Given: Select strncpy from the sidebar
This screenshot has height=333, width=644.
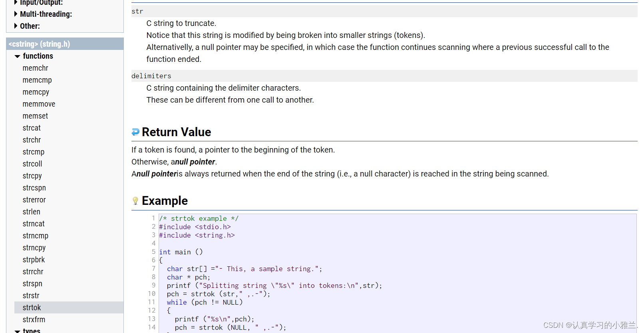Looking at the screenshot, I should tap(34, 248).
